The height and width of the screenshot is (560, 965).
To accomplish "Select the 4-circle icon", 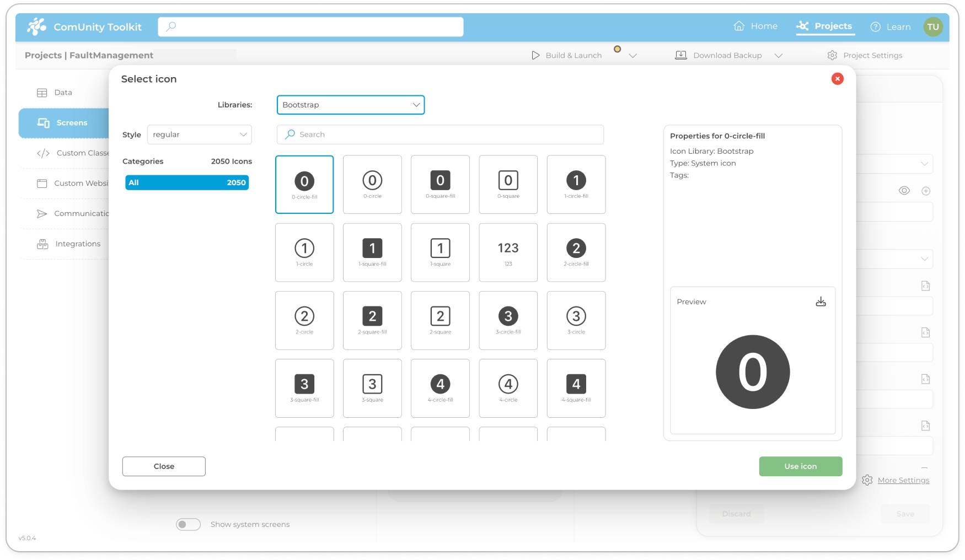I will [508, 388].
